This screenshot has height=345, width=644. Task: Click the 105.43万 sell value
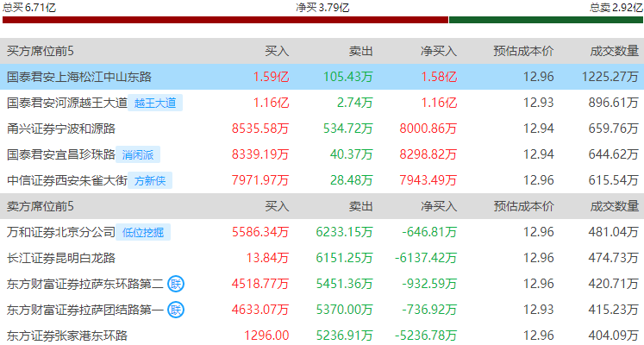pyautogui.click(x=348, y=77)
